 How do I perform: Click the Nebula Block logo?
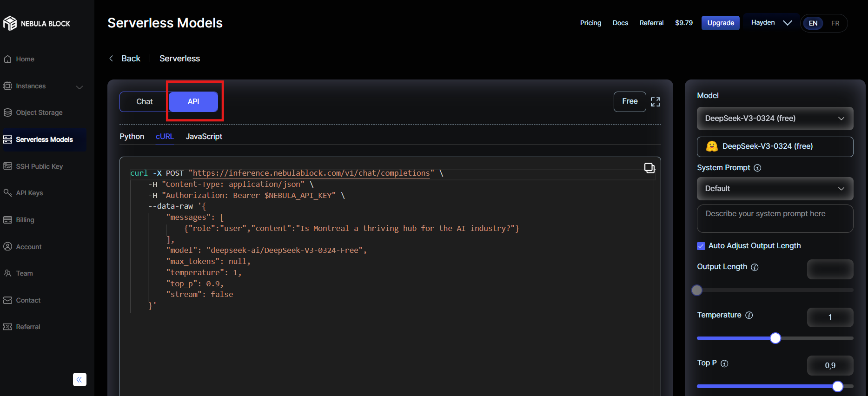[x=36, y=23]
